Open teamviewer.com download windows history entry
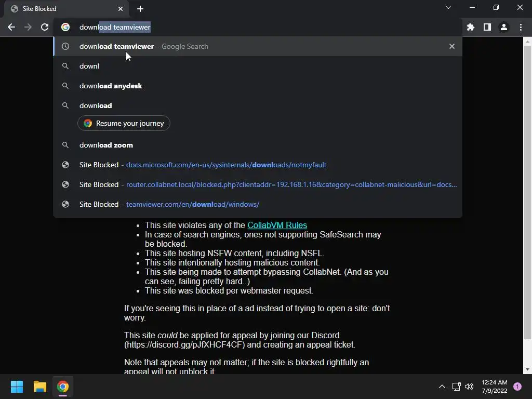Viewport: 532px width, 399px height. pos(258,204)
